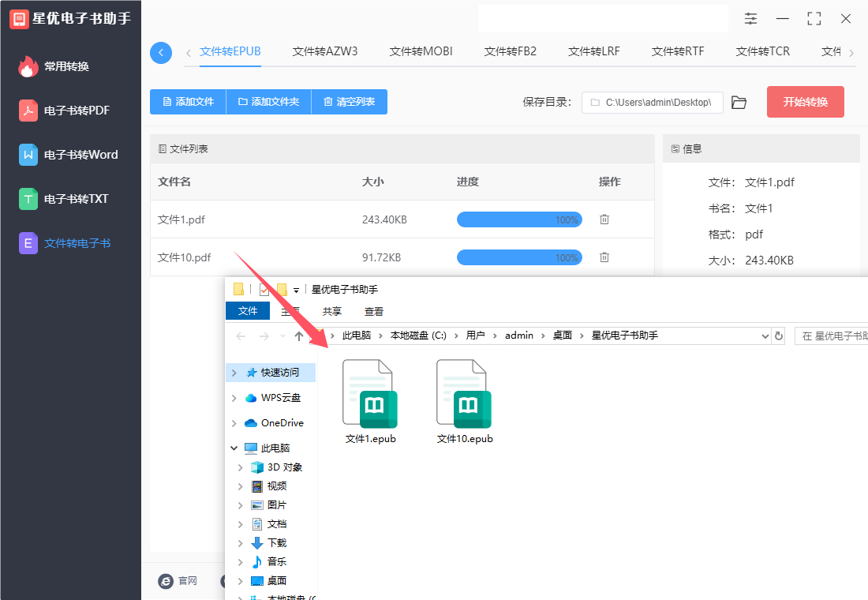
Task: Click the Explorer properties checkmark icon
Action: click(264, 289)
